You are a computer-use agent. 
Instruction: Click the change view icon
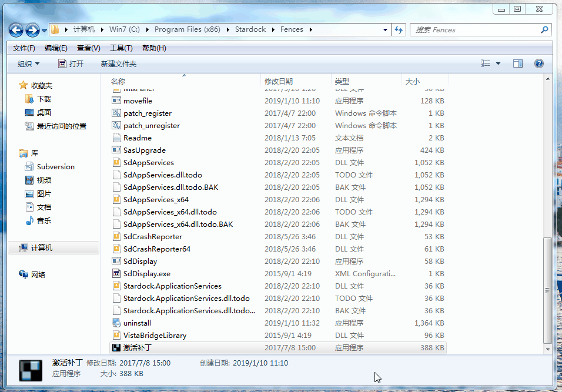(x=486, y=63)
